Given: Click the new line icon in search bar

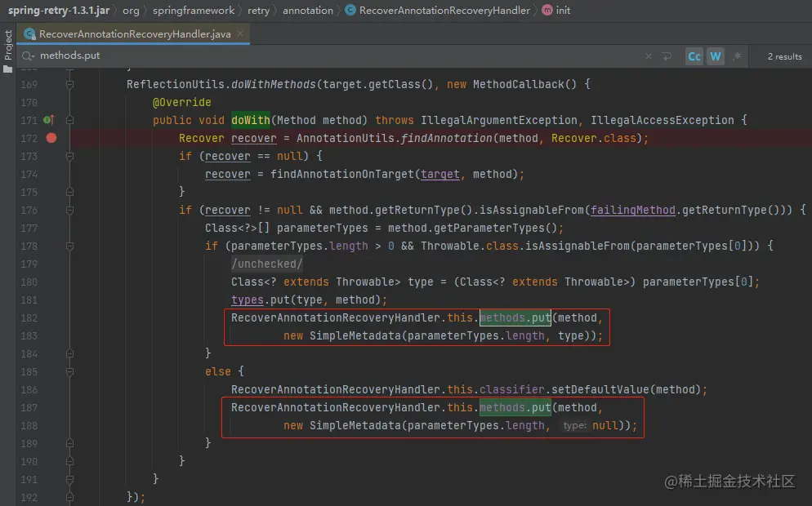Looking at the screenshot, I should (x=667, y=56).
